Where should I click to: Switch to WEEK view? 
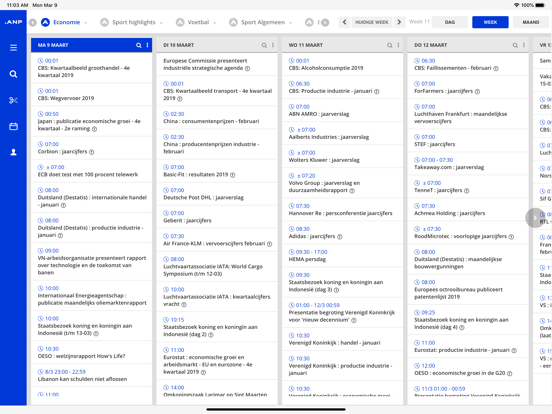click(490, 22)
